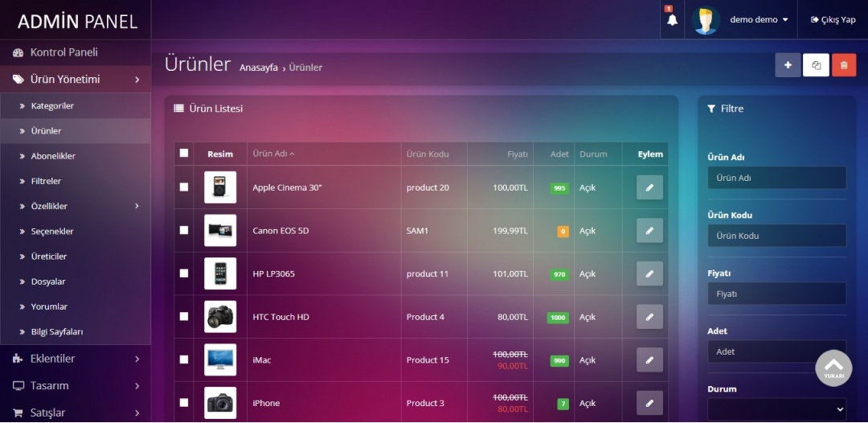
Task: Click the copy products icon button
Action: (x=816, y=65)
